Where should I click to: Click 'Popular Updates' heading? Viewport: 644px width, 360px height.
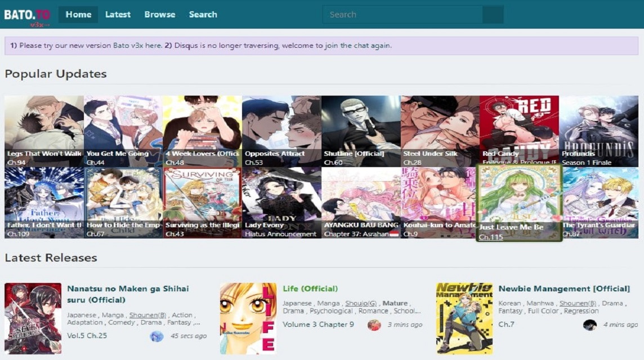tap(56, 74)
